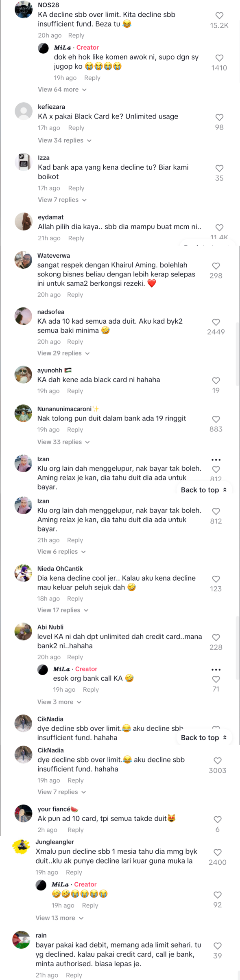The width and height of the screenshot is (240, 980).
Task: Like kefiezara's Black Card comment
Action: pos(219,118)
